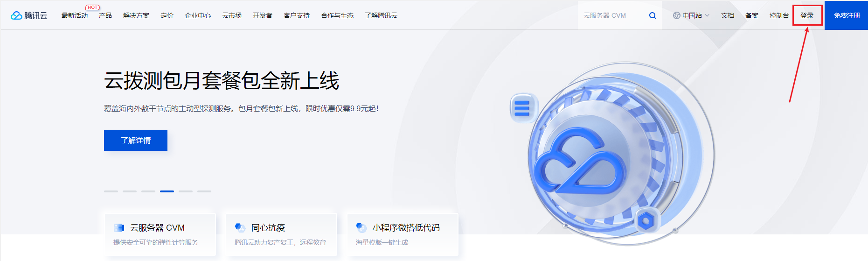Click the banner description about 9.9元起
The width and height of the screenshot is (868, 261).
241,108
